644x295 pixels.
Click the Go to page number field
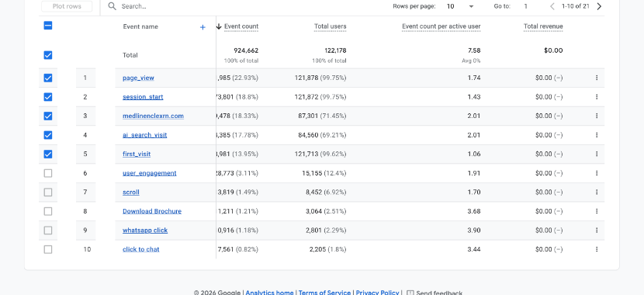coord(526,6)
